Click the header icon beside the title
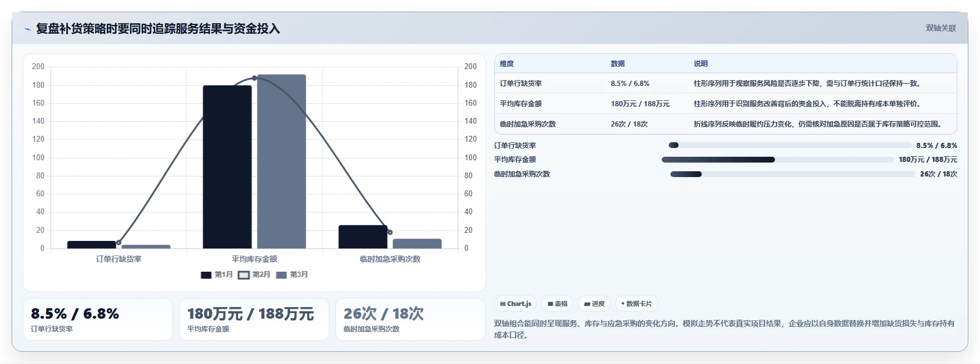This screenshot has height=364, width=980. (x=27, y=29)
